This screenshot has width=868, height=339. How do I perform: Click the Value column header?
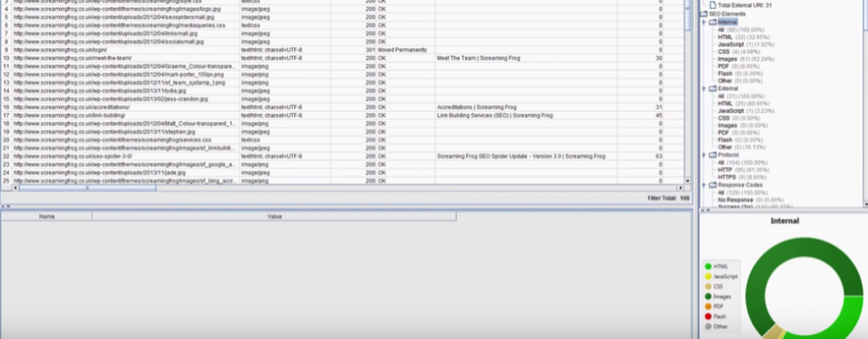pyautogui.click(x=275, y=217)
